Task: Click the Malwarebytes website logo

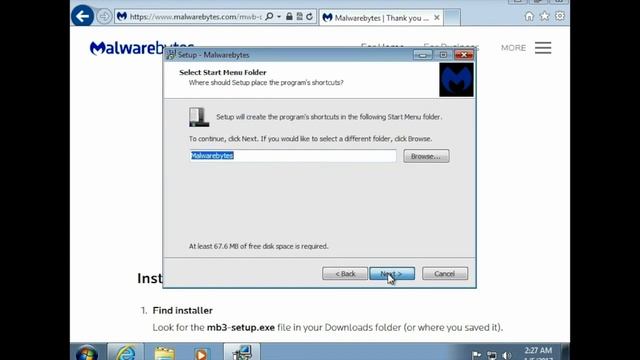Action: pos(127,48)
